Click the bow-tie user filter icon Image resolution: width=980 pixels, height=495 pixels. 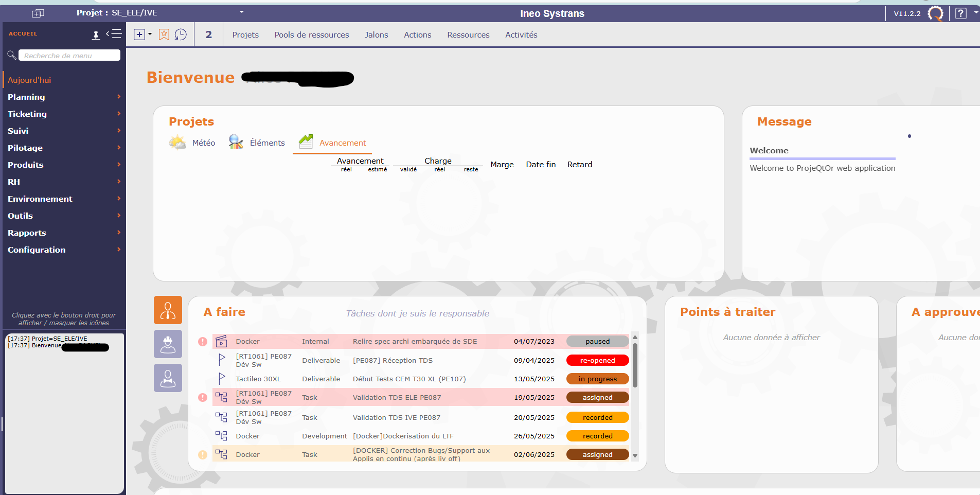(168, 378)
